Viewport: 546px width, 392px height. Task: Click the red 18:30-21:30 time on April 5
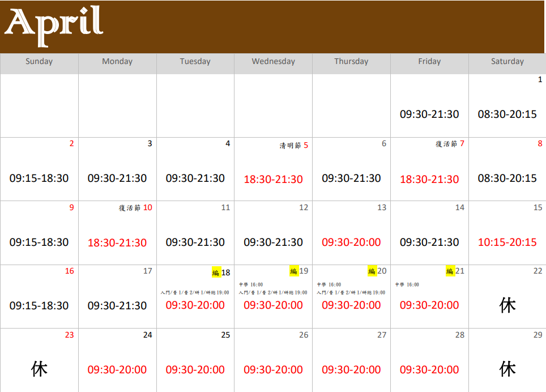click(274, 180)
